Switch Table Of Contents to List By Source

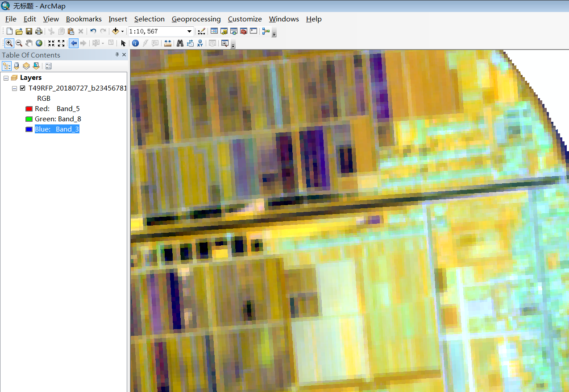click(17, 66)
